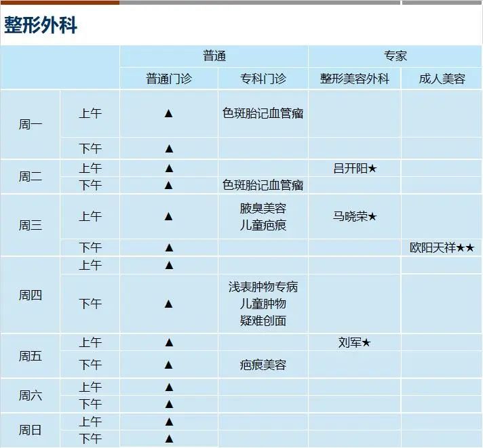483x448 pixels.
Task: Click the 周一 下午 普通门诊 triangle marker
Action: tap(169, 149)
